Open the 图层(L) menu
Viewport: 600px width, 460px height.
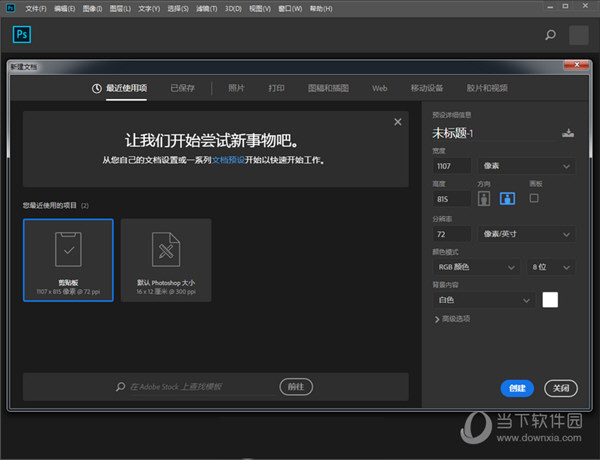coord(120,8)
